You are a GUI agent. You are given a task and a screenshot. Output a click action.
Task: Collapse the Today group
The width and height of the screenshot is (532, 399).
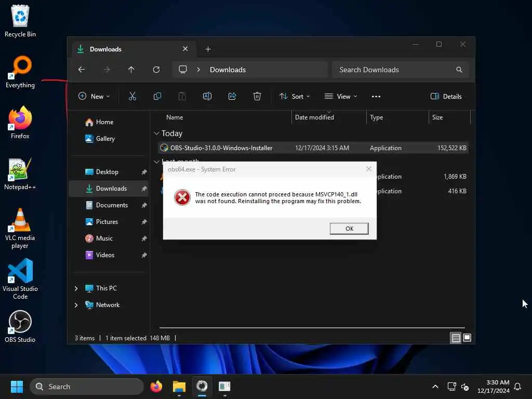(x=156, y=134)
